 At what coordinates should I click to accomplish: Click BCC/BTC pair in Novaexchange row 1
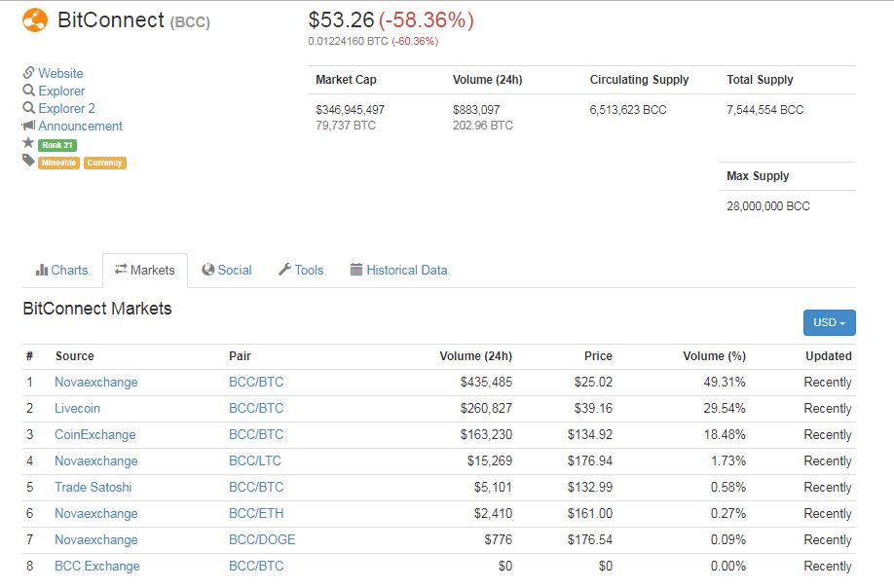[256, 382]
